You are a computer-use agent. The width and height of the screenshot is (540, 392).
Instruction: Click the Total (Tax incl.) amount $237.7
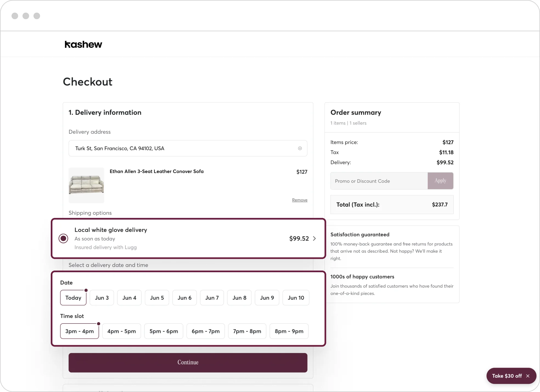440,204
